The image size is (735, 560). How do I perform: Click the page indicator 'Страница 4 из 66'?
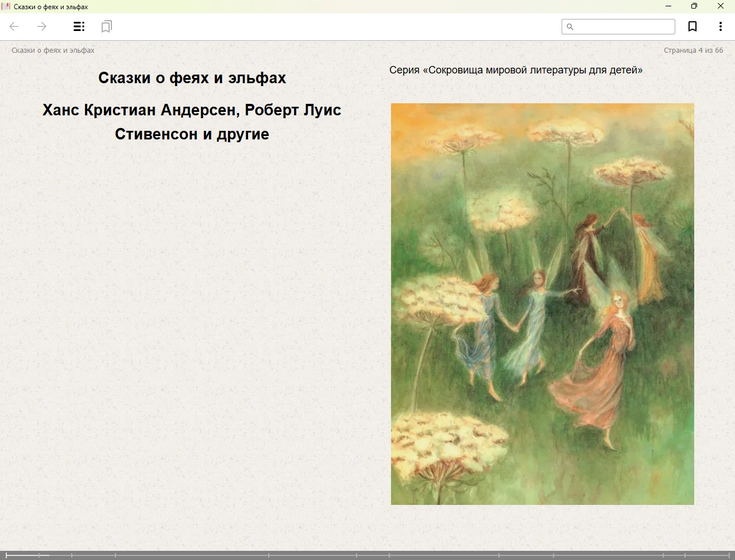(693, 50)
